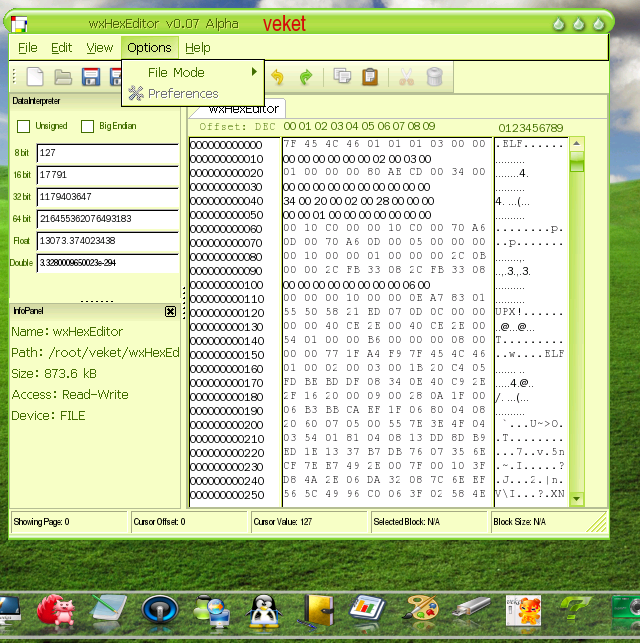The width and height of the screenshot is (640, 643).
Task: Click the 'Offset: DEC' header label
Action: 237,127
